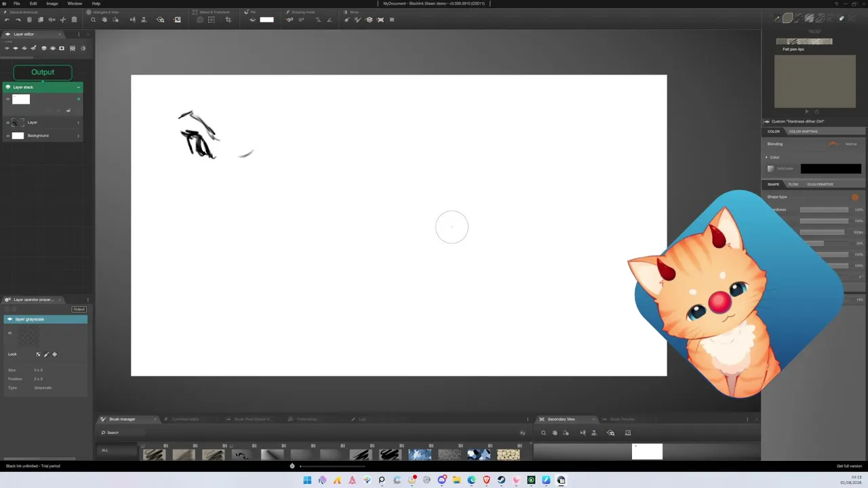This screenshot has width=868, height=488.
Task: Click the Redo arrow in General shortcuts
Action: click(x=18, y=20)
